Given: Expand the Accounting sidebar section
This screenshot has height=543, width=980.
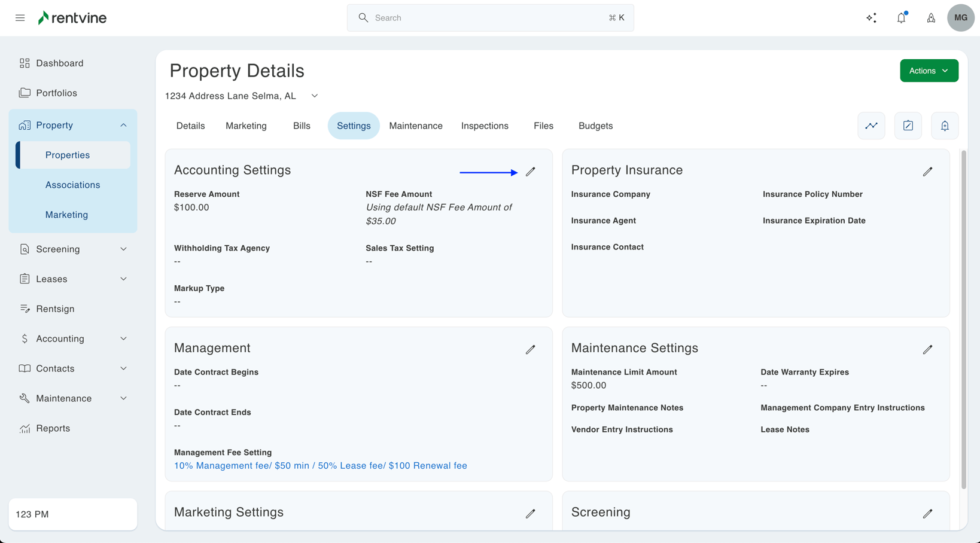Looking at the screenshot, I should point(123,339).
